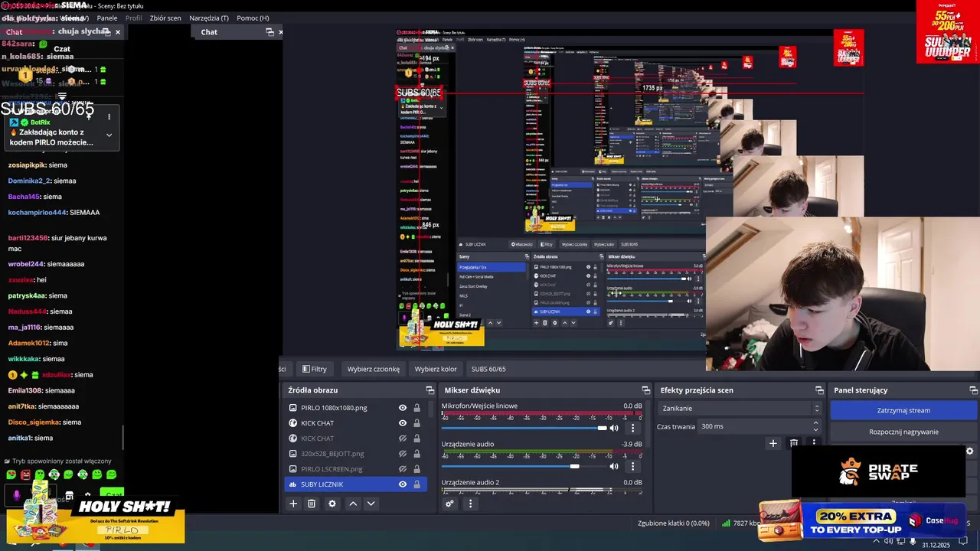This screenshot has height=551, width=980.
Task: Remove selected source with the trash icon
Action: [x=312, y=504]
